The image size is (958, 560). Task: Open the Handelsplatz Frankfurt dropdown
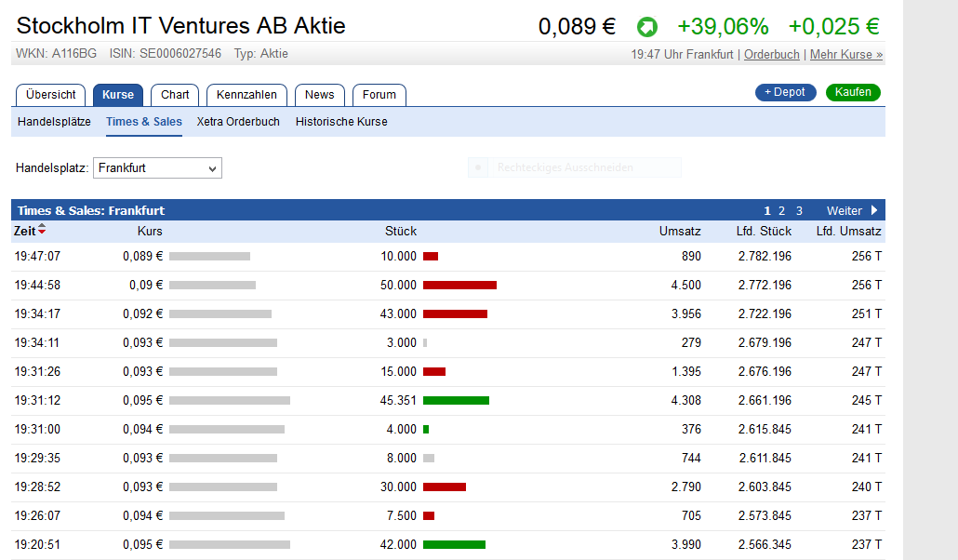[x=157, y=168]
